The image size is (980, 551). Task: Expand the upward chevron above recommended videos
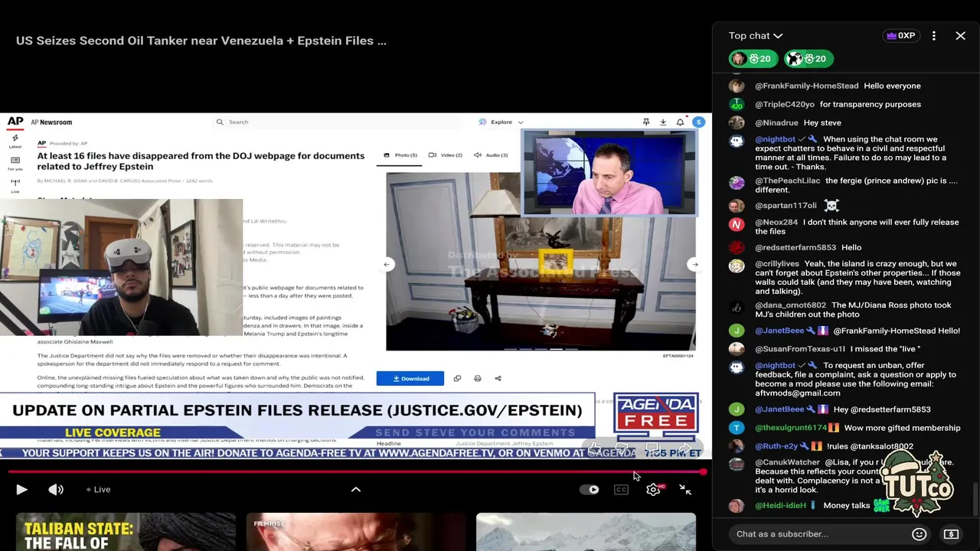[x=356, y=489]
